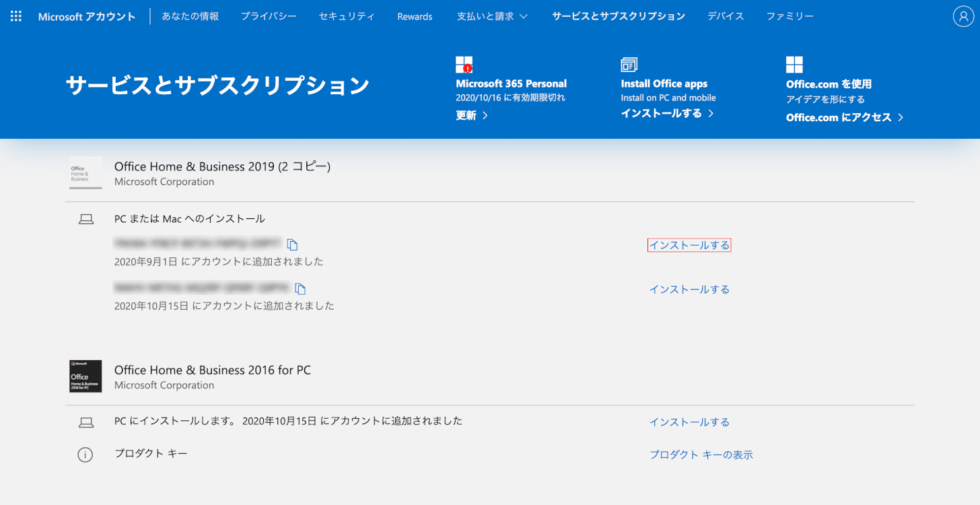Image resolution: width=980 pixels, height=505 pixels.
Task: Copy the product key added on 2020年10月15日
Action: [301, 289]
